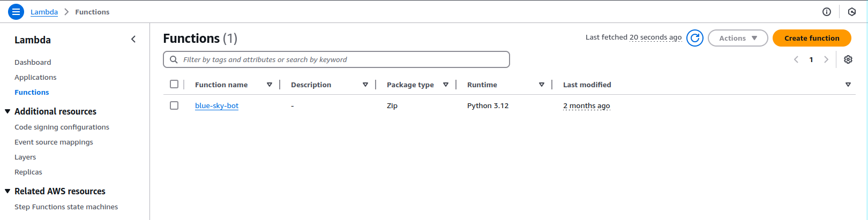Open the hexagon settings icon at top right
Image resolution: width=868 pixels, height=220 pixels.
pyautogui.click(x=852, y=12)
